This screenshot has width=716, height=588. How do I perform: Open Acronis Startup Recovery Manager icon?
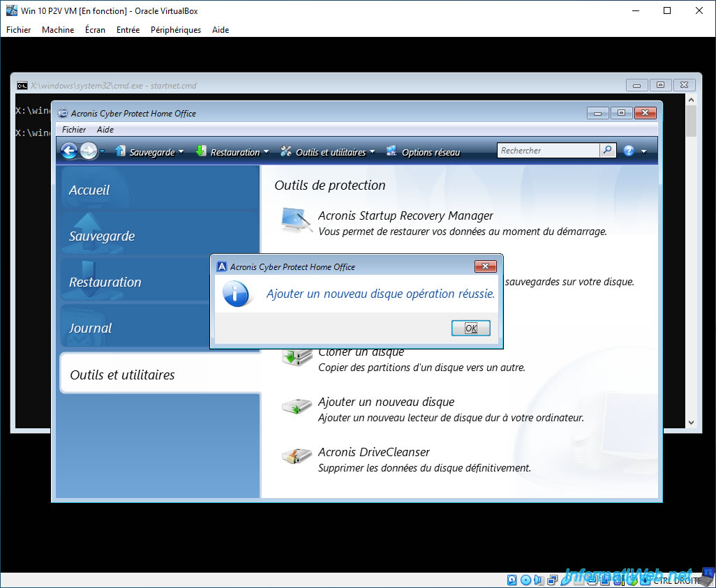tap(297, 220)
